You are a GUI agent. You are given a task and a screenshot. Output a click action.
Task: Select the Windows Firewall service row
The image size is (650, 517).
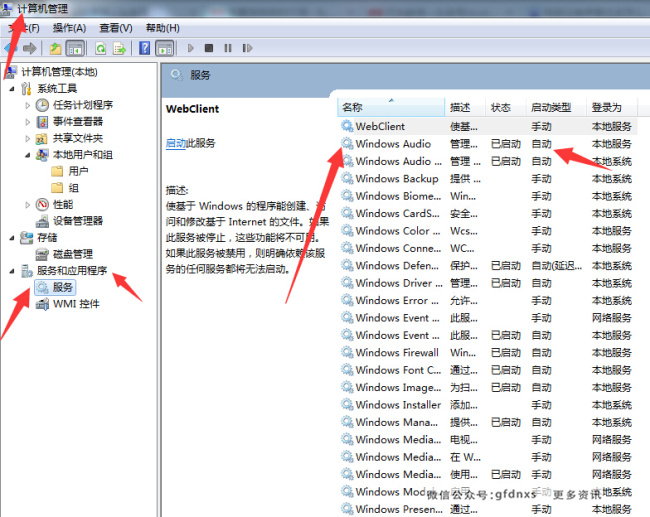point(396,353)
